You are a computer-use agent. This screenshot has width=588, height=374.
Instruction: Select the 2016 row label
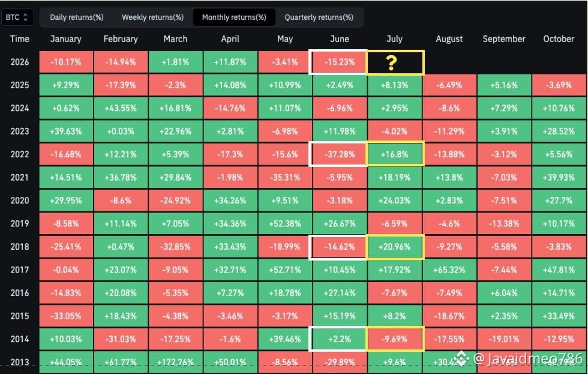[x=19, y=293]
